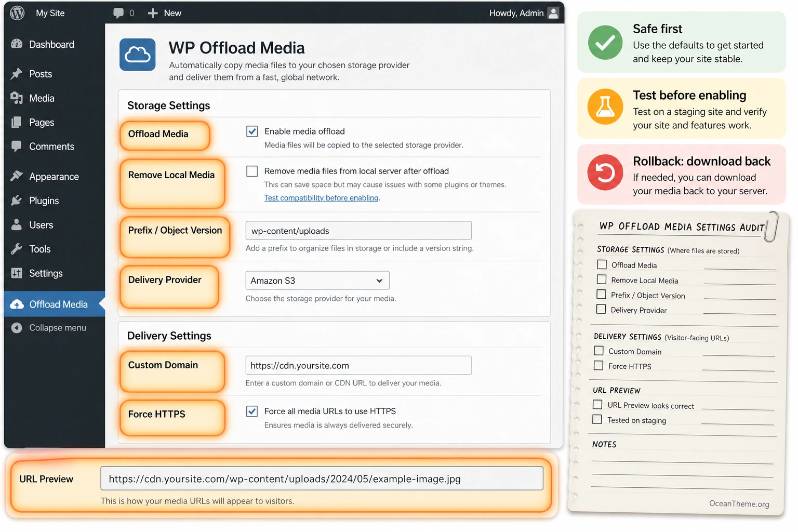Click the Comments speech bubble sidebar icon
Screen dimensions: 798x532
point(17,147)
